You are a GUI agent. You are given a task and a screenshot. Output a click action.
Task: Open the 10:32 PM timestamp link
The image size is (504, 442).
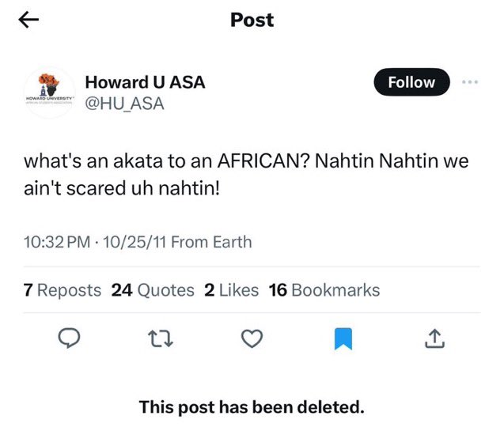(x=57, y=242)
